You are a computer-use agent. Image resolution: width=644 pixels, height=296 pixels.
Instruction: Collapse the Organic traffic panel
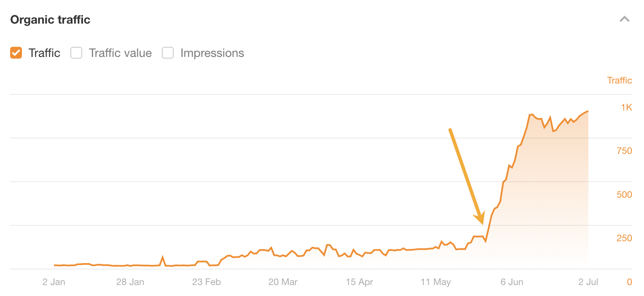tap(625, 19)
